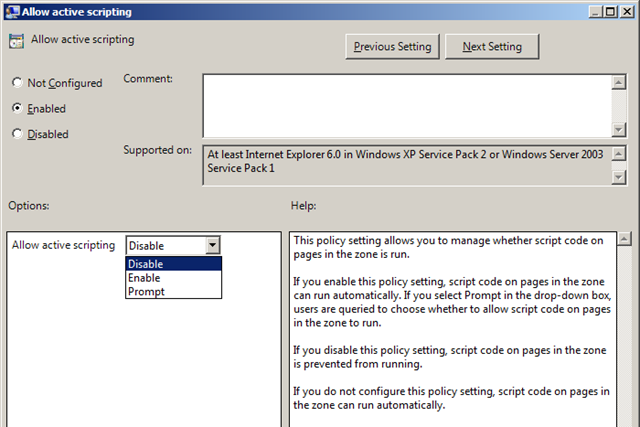Click the Supported on box scroll down arrow
The image size is (640, 427).
pos(619,177)
